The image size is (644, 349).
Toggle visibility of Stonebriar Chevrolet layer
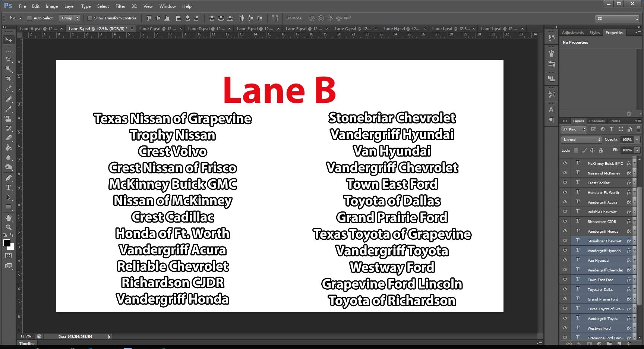click(x=565, y=241)
